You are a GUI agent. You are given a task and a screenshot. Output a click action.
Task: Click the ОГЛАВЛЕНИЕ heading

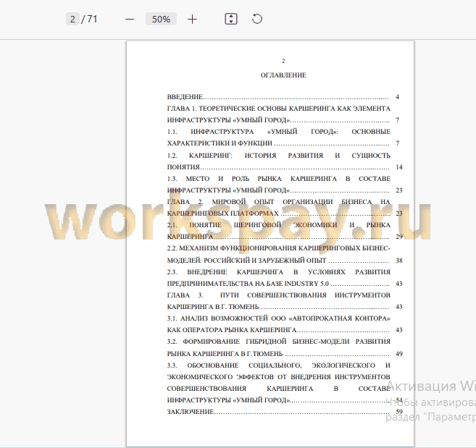(283, 75)
